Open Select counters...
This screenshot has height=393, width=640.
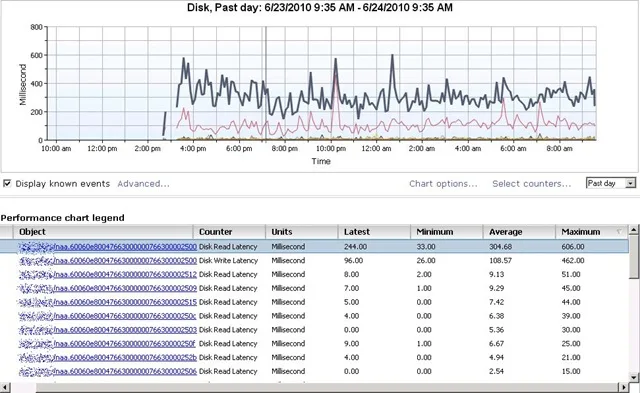click(x=531, y=184)
